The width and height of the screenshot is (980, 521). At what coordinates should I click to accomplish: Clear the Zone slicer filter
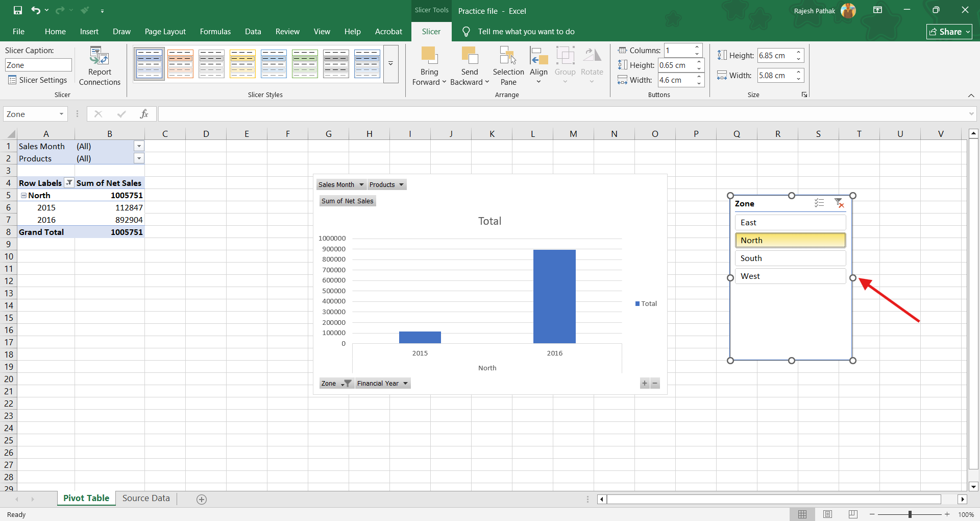coord(839,203)
